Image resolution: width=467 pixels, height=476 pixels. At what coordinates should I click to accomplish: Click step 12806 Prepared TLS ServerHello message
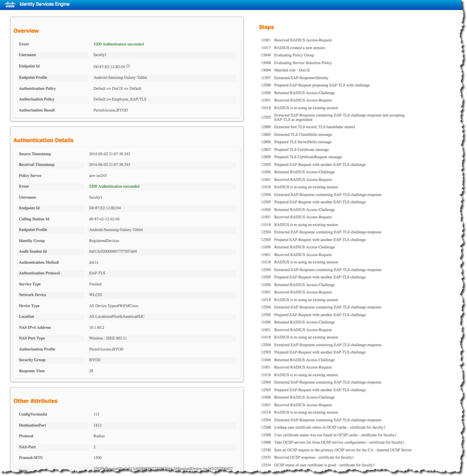pos(296,142)
